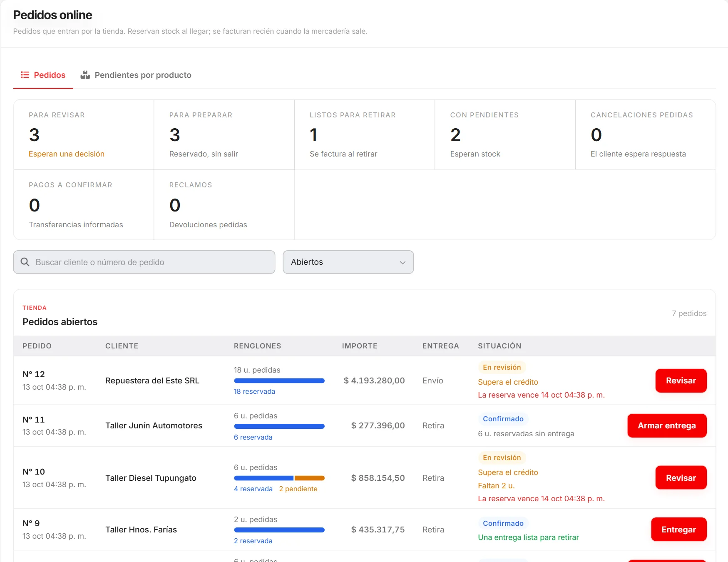Click Revisar for Repuestera del Este SRL
Image resolution: width=728 pixels, height=562 pixels.
click(681, 380)
